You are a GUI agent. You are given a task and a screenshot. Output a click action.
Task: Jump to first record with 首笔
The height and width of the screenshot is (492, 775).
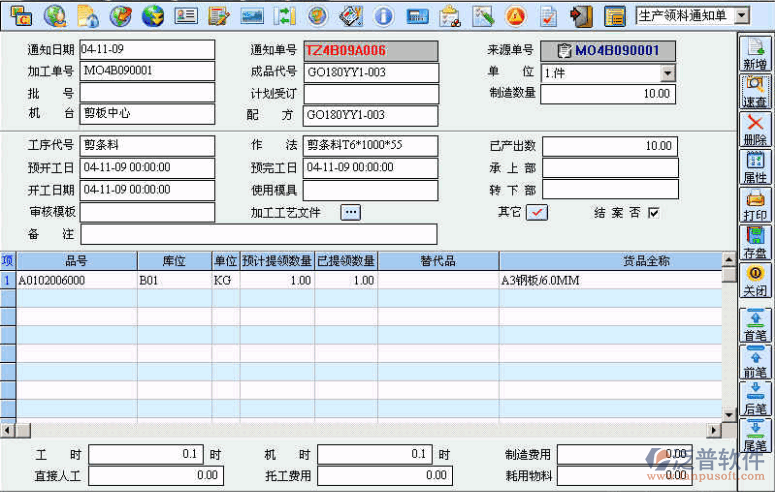755,326
